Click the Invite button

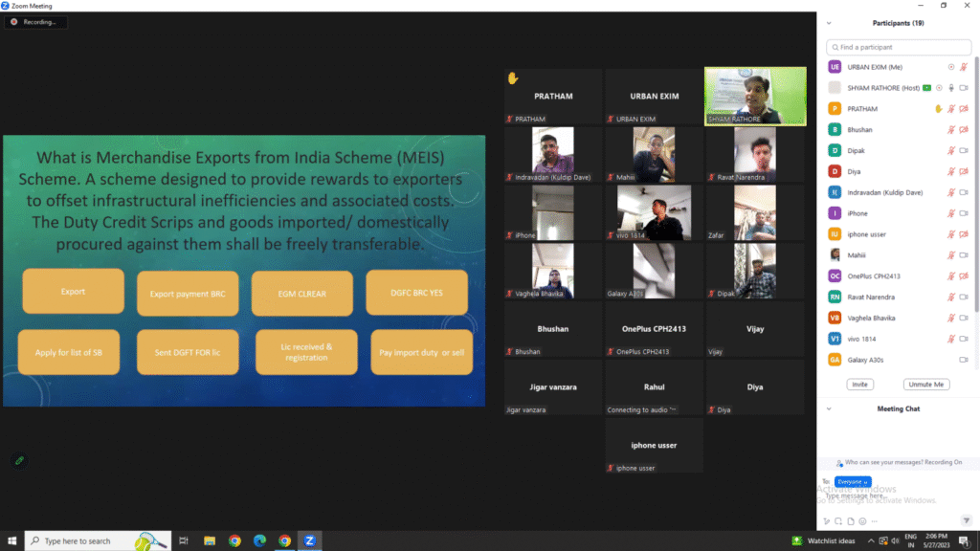tap(859, 385)
